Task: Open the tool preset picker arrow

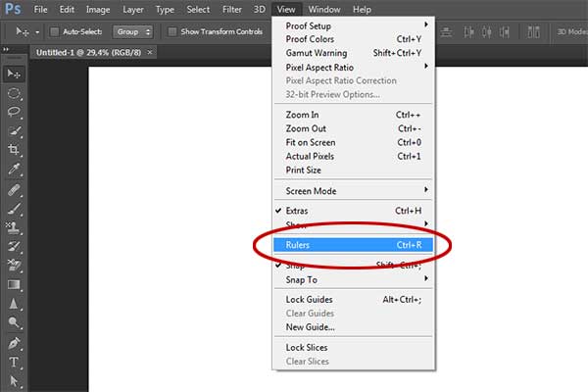Action: pyautogui.click(x=37, y=32)
